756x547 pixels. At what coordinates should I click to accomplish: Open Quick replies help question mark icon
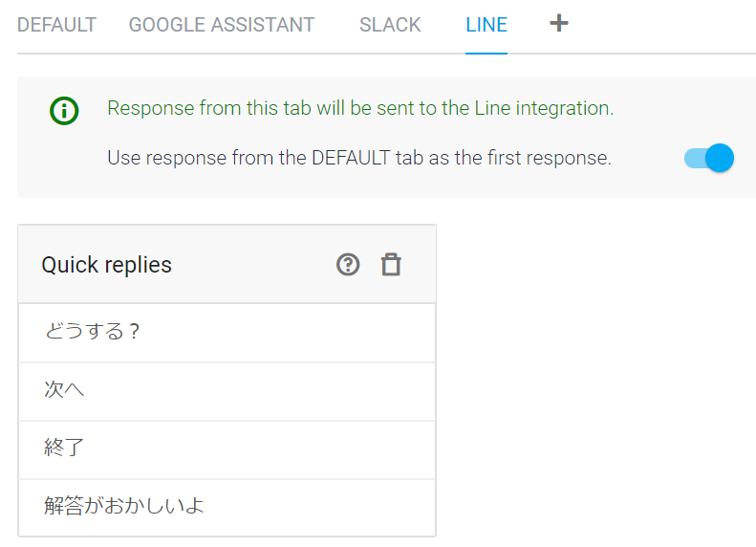(348, 265)
